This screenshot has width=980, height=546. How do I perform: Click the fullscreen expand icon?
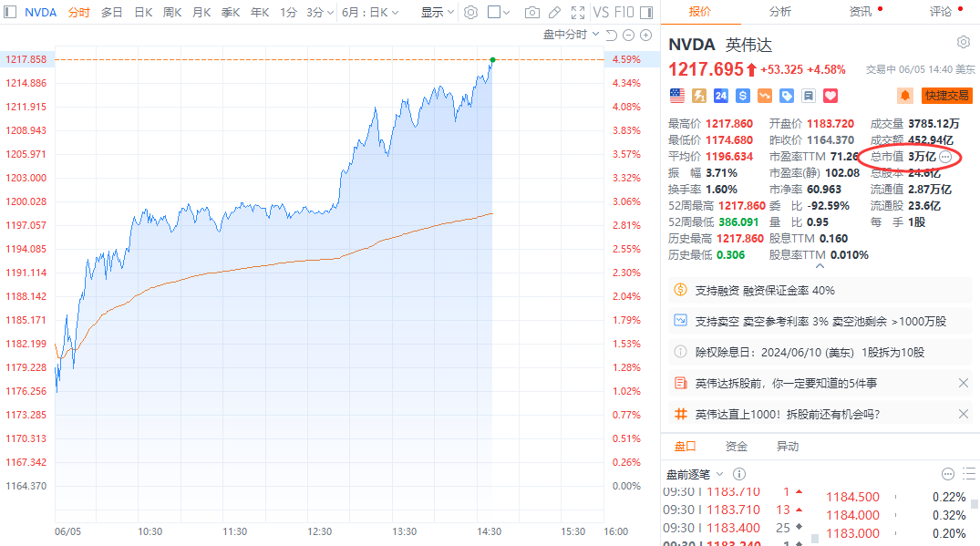(577, 13)
